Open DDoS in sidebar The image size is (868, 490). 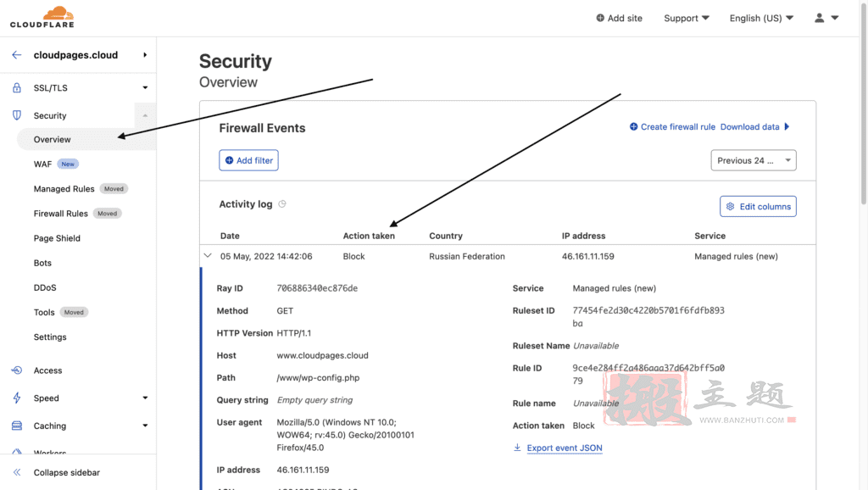[45, 287]
